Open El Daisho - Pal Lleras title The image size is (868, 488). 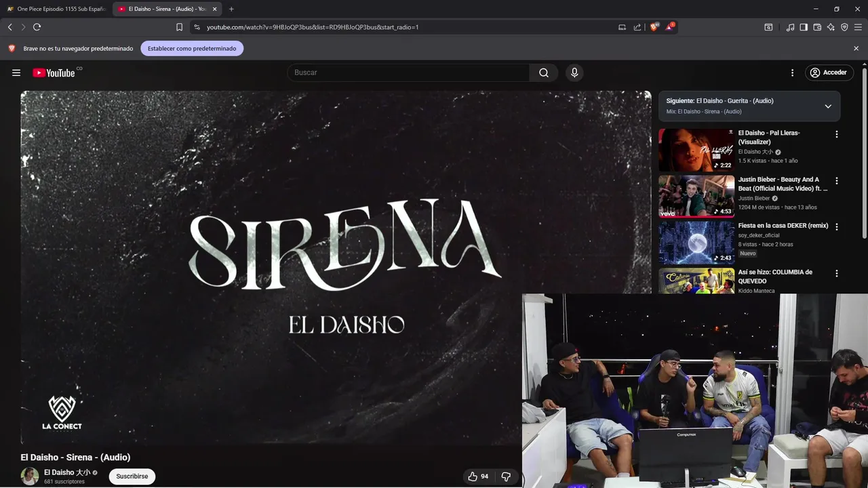coord(769,138)
